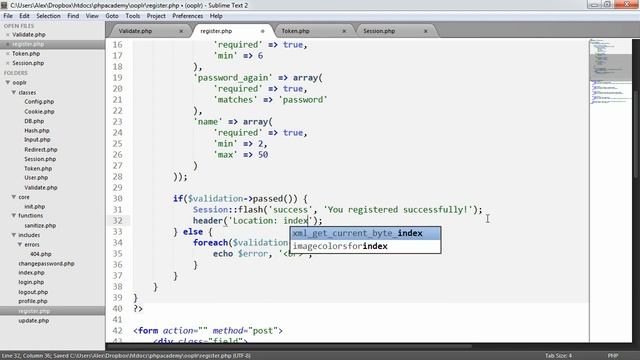Image resolution: width=640 pixels, height=360 pixels.
Task: Close the Validate.php tab
Action: [x=181, y=31]
